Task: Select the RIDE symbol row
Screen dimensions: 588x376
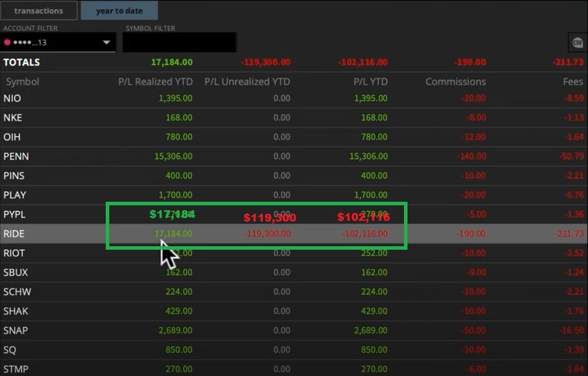Action: (x=294, y=234)
